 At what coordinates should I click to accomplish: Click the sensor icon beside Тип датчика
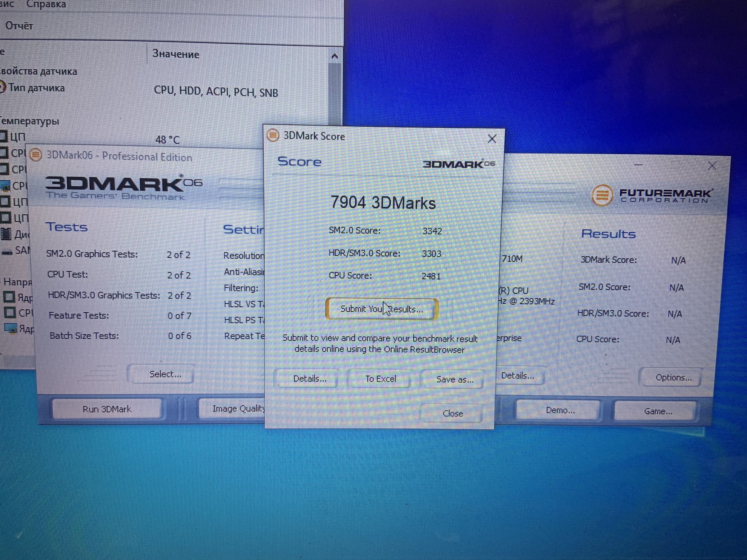[x=3, y=87]
